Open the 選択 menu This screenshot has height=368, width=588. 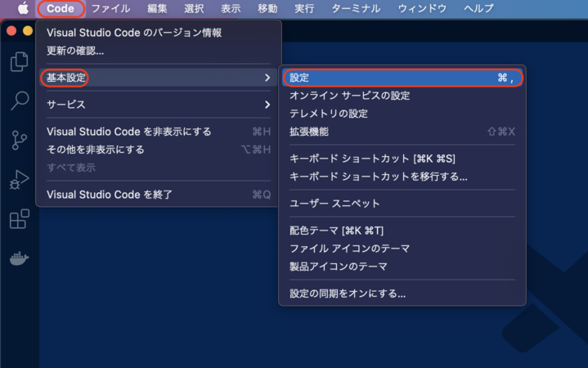click(194, 8)
